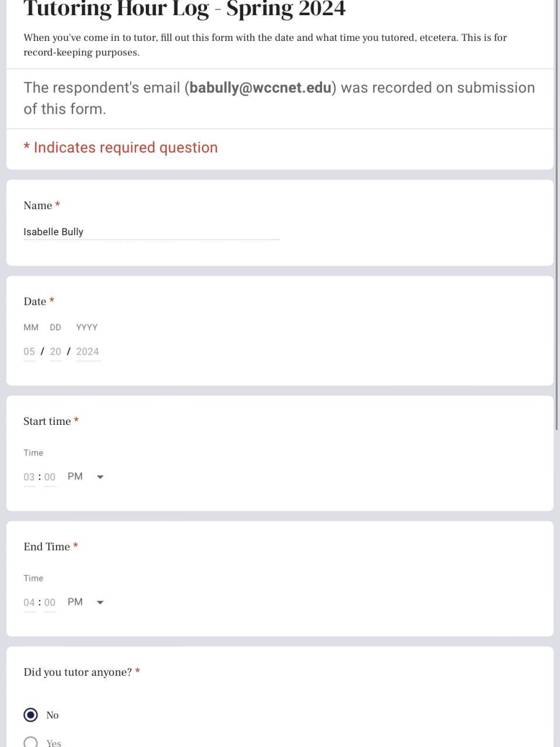Viewport: 560px width, 747px height.
Task: Click the 'End Time' question label
Action: click(x=47, y=547)
